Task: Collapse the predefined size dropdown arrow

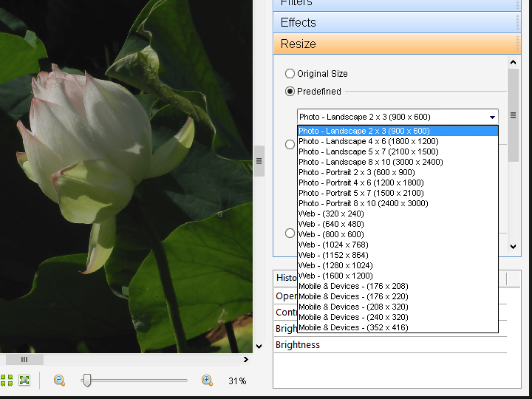Action: 492,117
